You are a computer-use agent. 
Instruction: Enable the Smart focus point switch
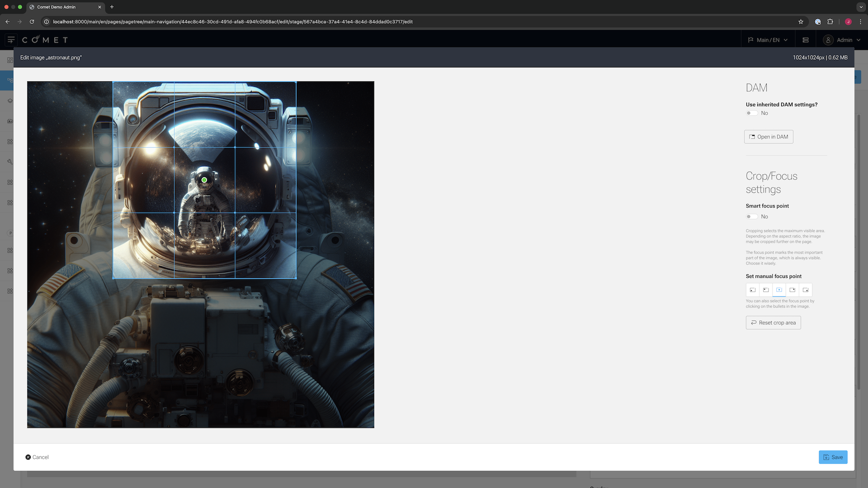[751, 217]
